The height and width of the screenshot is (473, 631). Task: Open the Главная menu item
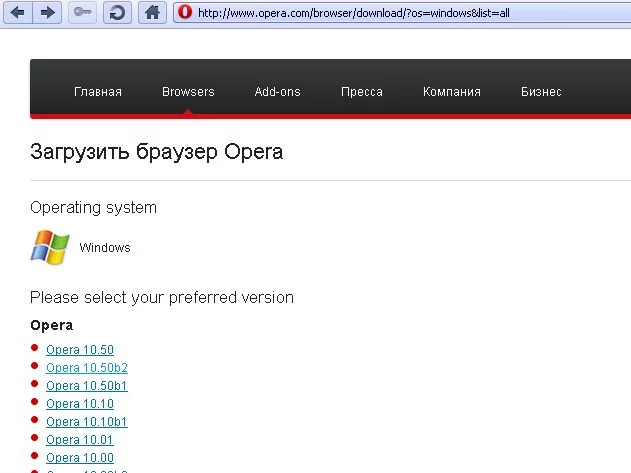coord(98,92)
